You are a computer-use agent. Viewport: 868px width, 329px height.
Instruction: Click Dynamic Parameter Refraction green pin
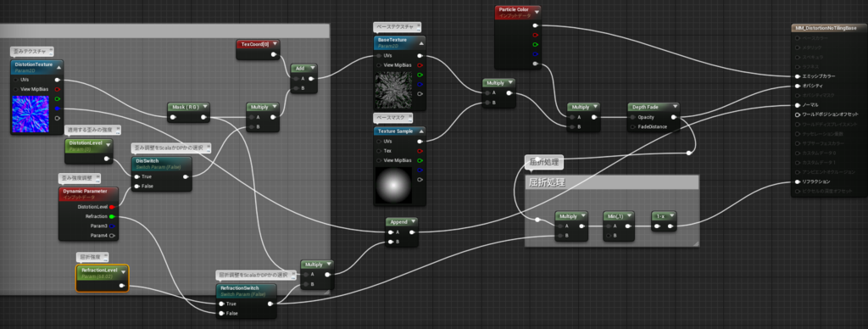pos(113,216)
